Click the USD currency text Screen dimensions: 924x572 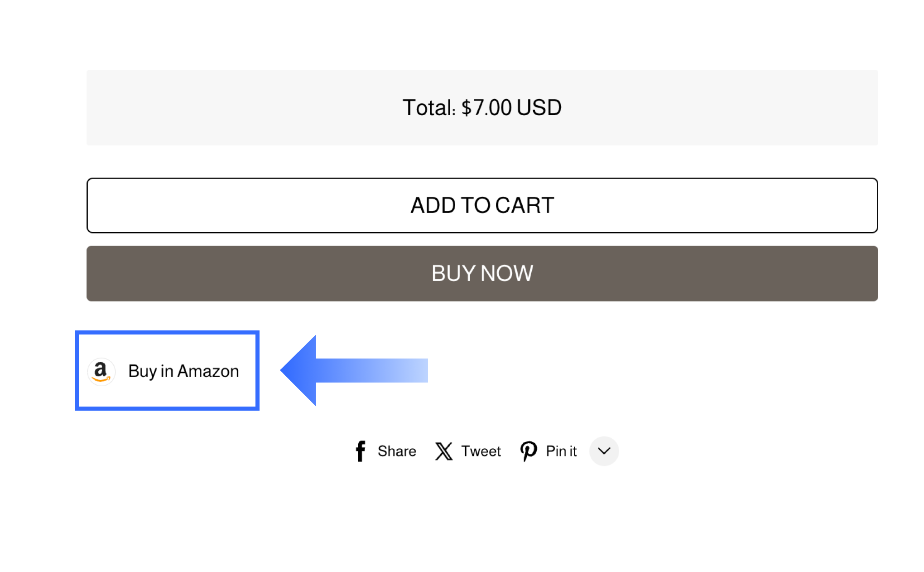pyautogui.click(x=539, y=108)
